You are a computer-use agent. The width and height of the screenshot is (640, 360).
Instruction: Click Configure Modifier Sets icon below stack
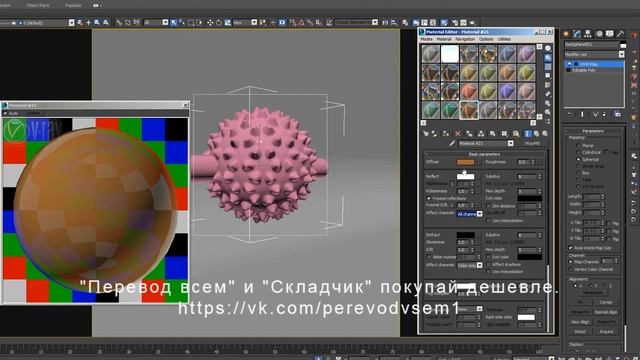618,115
